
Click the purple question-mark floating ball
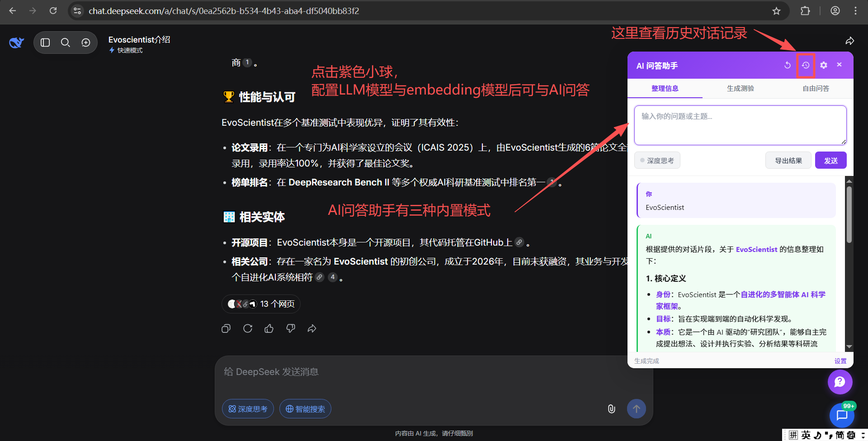[840, 382]
